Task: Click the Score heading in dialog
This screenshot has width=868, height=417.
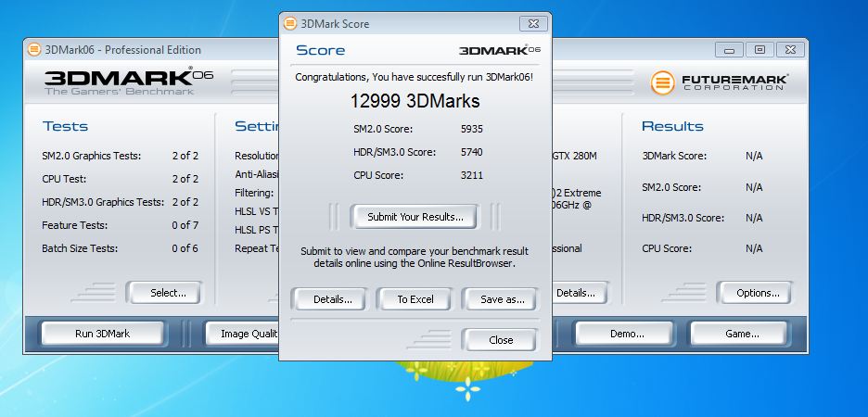Action: (321, 50)
